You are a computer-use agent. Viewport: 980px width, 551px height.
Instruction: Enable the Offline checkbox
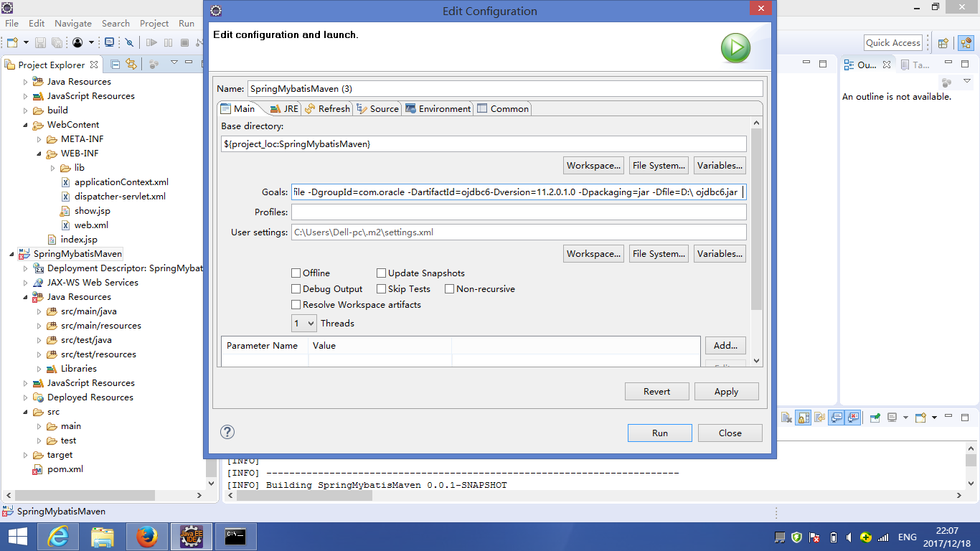[296, 273]
